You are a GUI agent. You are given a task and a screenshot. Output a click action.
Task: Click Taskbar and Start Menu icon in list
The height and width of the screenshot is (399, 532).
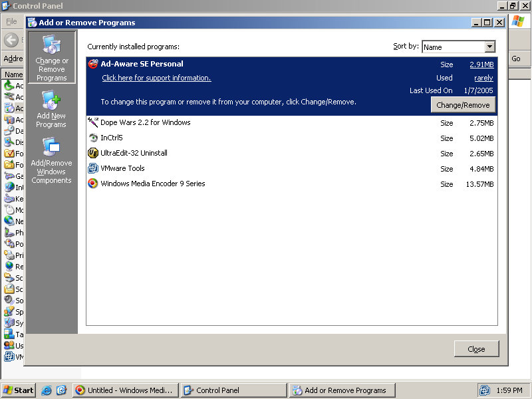coord(9,334)
